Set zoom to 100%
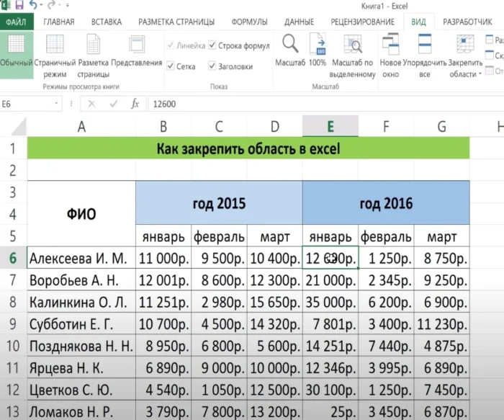The width and height of the screenshot is (504, 420). [318, 48]
